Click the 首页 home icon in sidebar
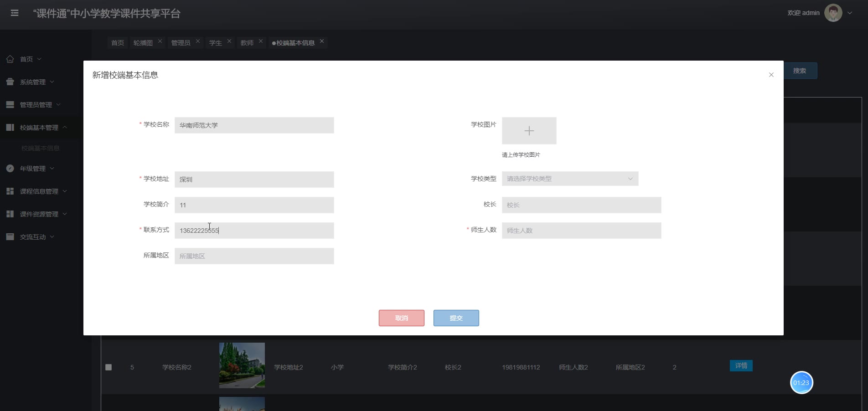 click(x=10, y=59)
